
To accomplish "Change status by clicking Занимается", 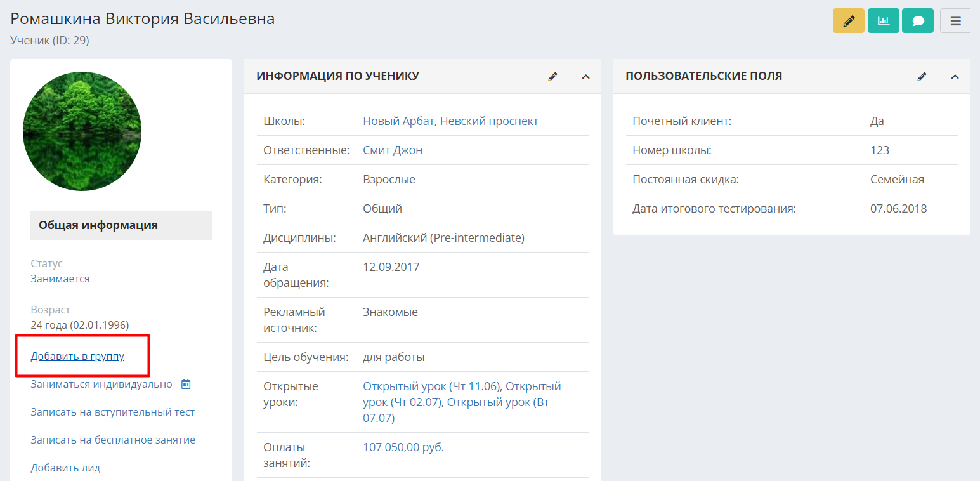I will [x=60, y=279].
